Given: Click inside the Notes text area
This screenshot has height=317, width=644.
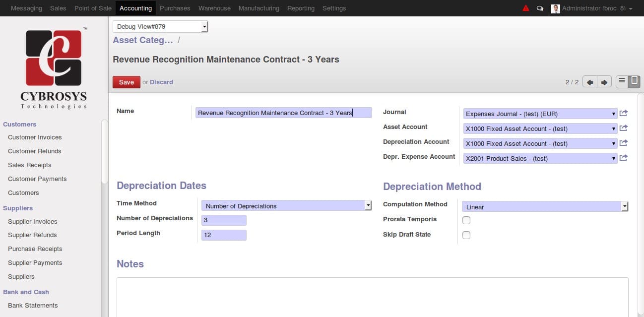Looking at the screenshot, I should pos(372,297).
